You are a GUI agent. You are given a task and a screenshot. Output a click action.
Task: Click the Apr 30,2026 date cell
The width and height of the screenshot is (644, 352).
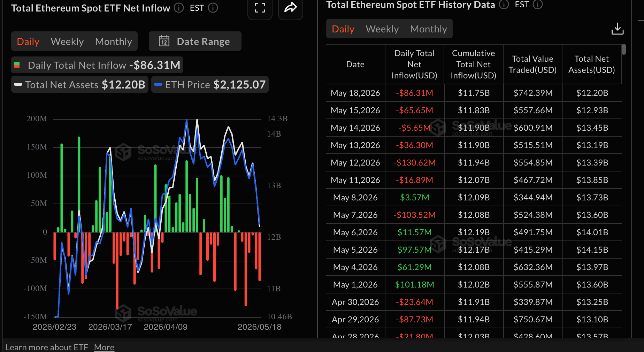click(355, 302)
